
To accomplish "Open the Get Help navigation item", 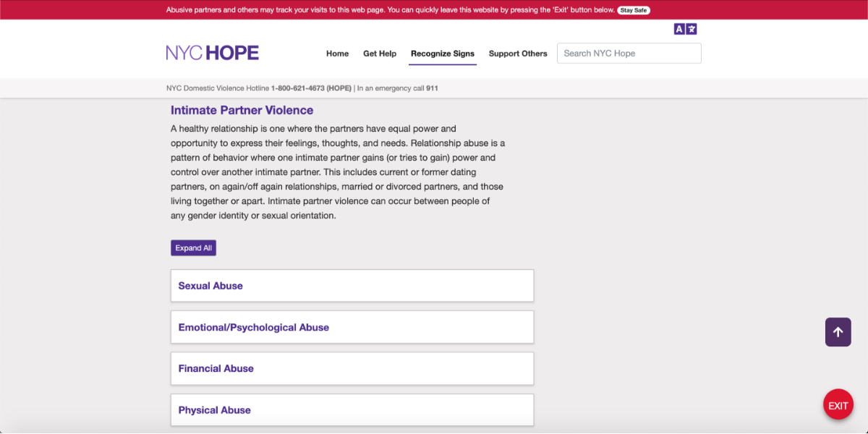I will [380, 53].
